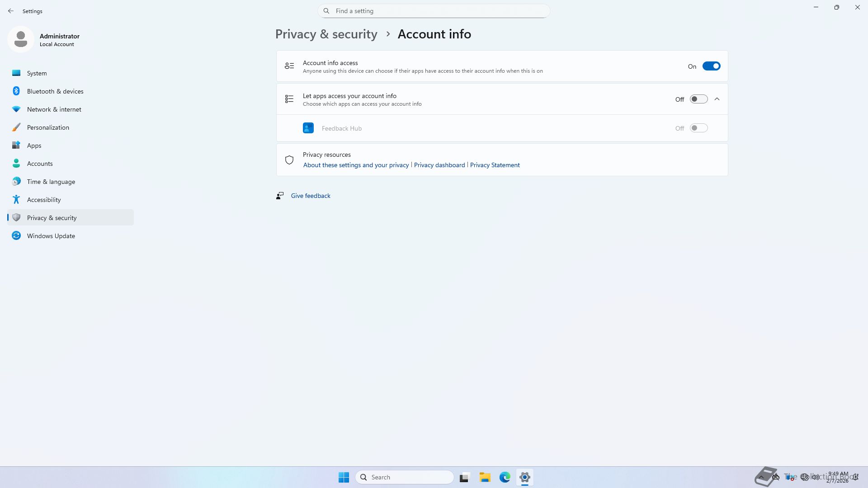Click the Privacy resources shield icon
868x488 pixels.
pos(289,160)
